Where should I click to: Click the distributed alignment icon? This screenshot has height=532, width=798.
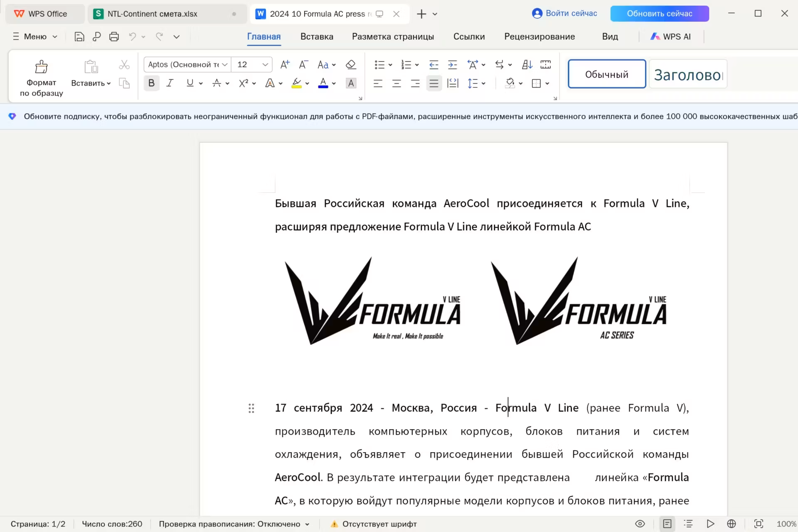[453, 83]
